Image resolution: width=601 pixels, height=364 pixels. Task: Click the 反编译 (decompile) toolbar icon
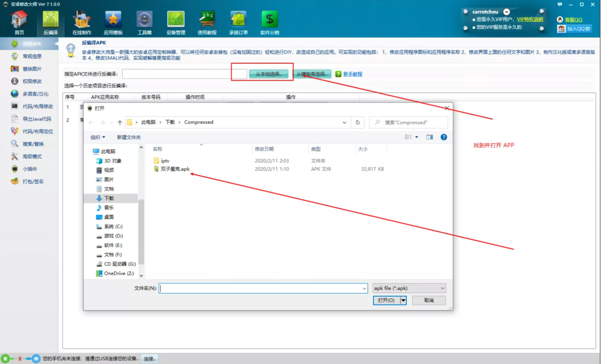pos(50,22)
